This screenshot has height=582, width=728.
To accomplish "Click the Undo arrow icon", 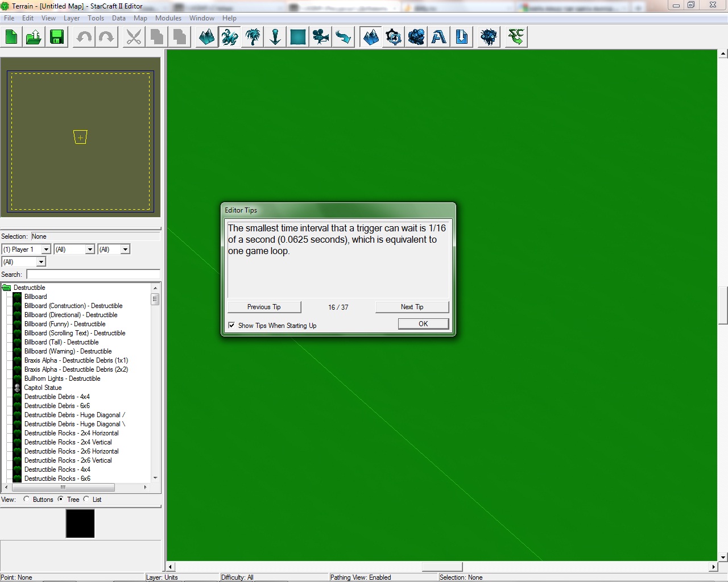I will [x=84, y=38].
